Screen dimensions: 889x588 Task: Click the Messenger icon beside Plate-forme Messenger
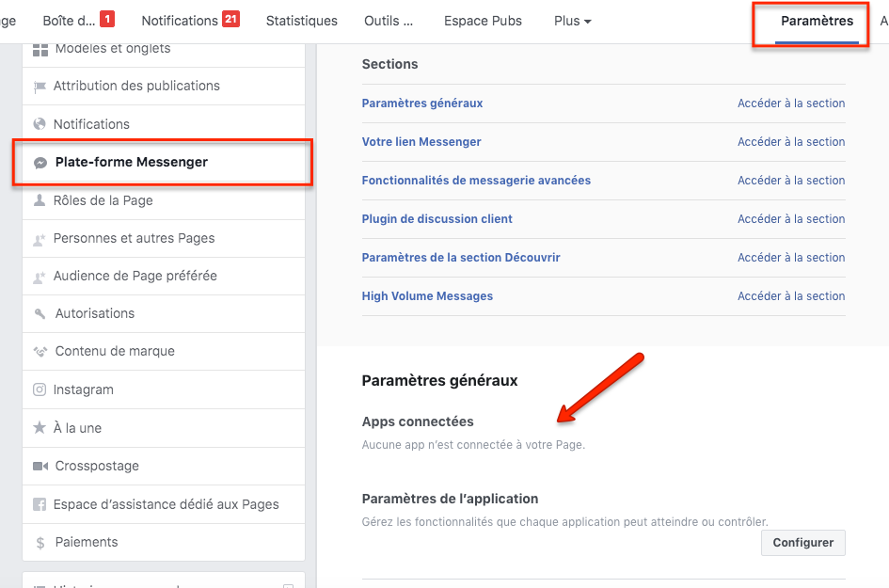pos(40,163)
